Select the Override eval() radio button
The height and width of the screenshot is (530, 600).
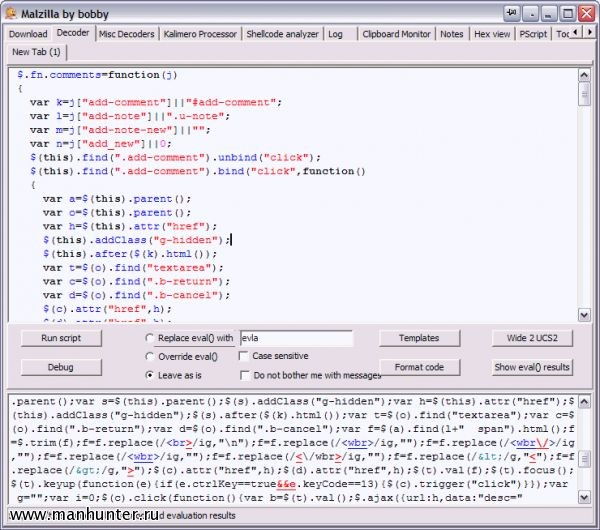(150, 356)
